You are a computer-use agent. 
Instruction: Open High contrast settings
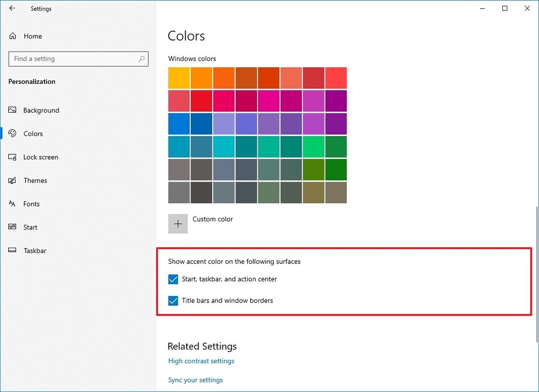201,361
